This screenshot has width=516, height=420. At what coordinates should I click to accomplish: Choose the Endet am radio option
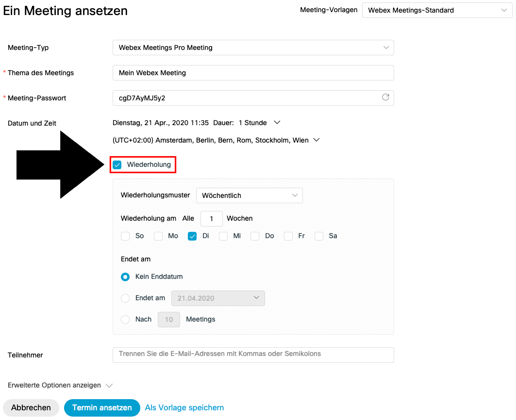pyautogui.click(x=125, y=298)
